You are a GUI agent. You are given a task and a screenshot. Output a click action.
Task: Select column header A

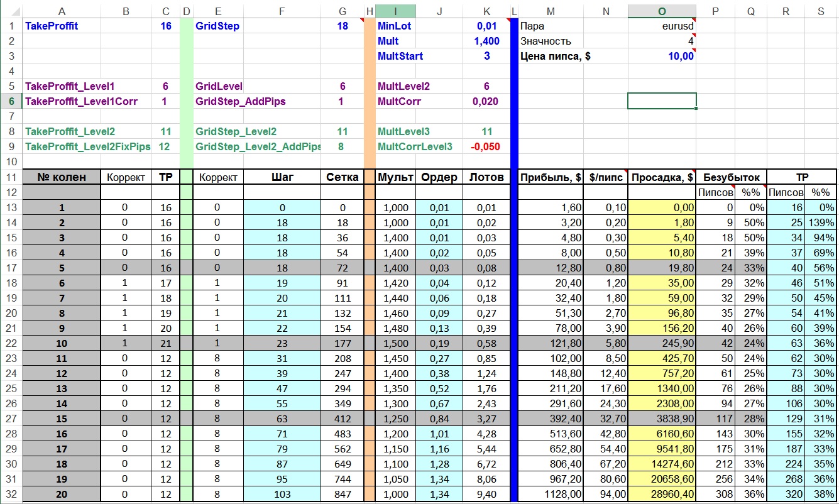point(61,11)
